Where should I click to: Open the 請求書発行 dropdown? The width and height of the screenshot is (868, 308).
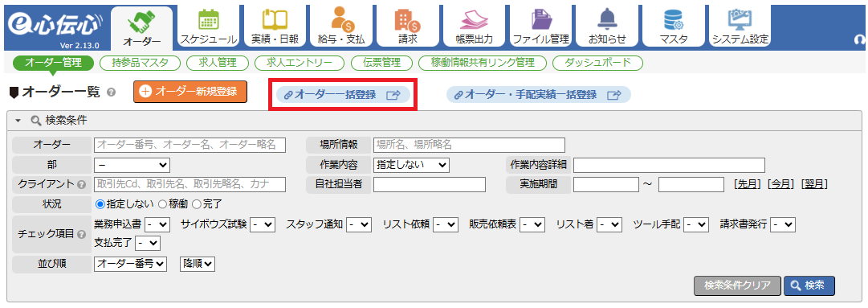783,224
